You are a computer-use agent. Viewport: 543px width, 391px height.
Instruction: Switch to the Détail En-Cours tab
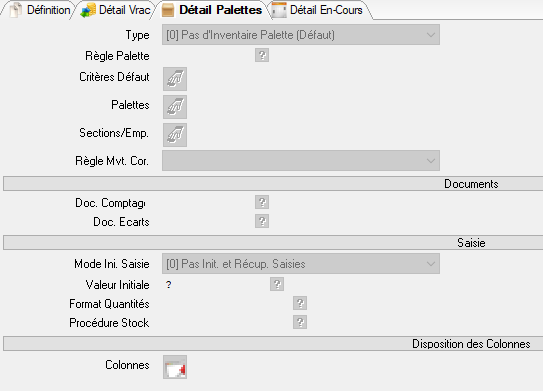[x=318, y=10]
